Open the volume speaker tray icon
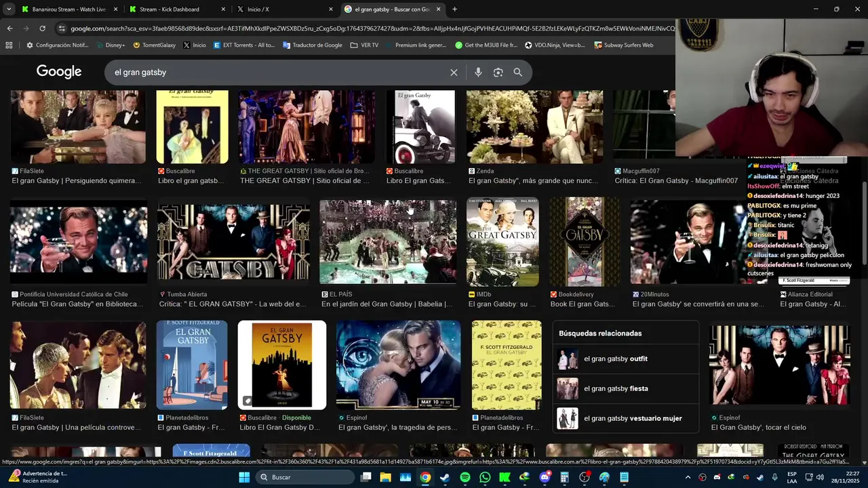This screenshot has height=488, width=868. click(819, 477)
